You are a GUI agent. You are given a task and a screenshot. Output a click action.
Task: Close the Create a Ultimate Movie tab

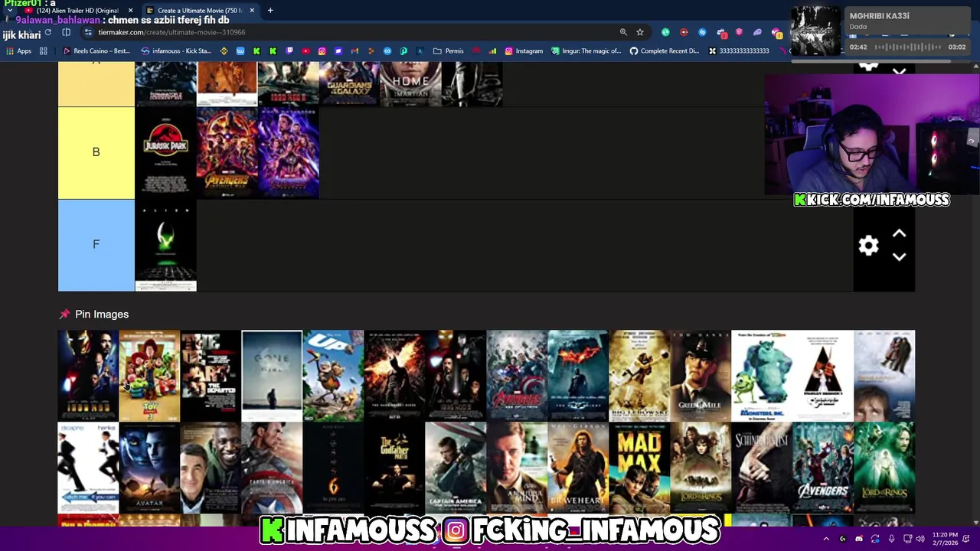pyautogui.click(x=252, y=11)
